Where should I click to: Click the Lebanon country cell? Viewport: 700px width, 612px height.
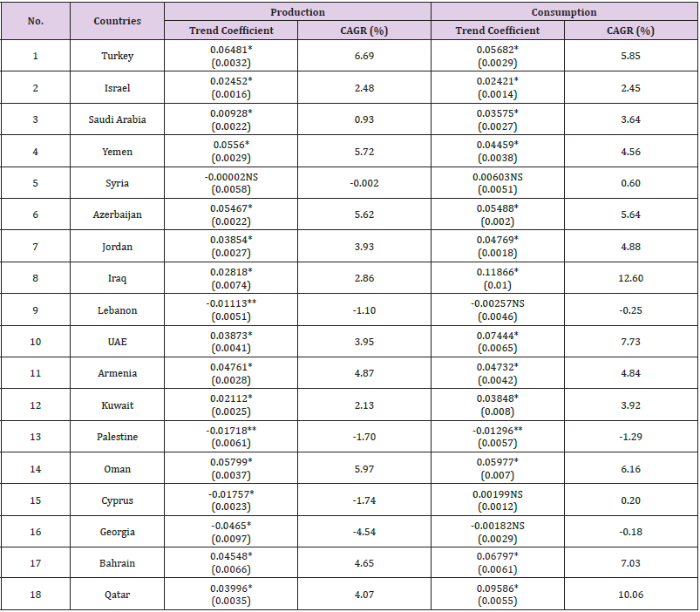[x=117, y=310]
